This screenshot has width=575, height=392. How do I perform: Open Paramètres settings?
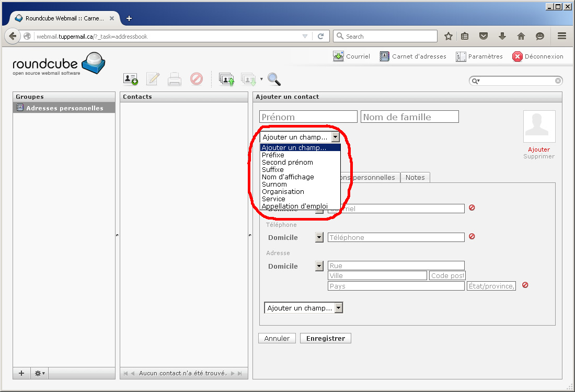coord(479,56)
